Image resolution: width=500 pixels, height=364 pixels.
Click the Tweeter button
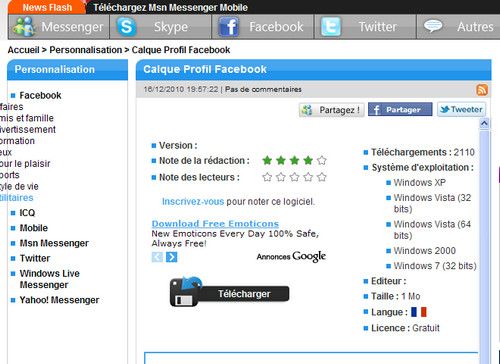pyautogui.click(x=461, y=109)
